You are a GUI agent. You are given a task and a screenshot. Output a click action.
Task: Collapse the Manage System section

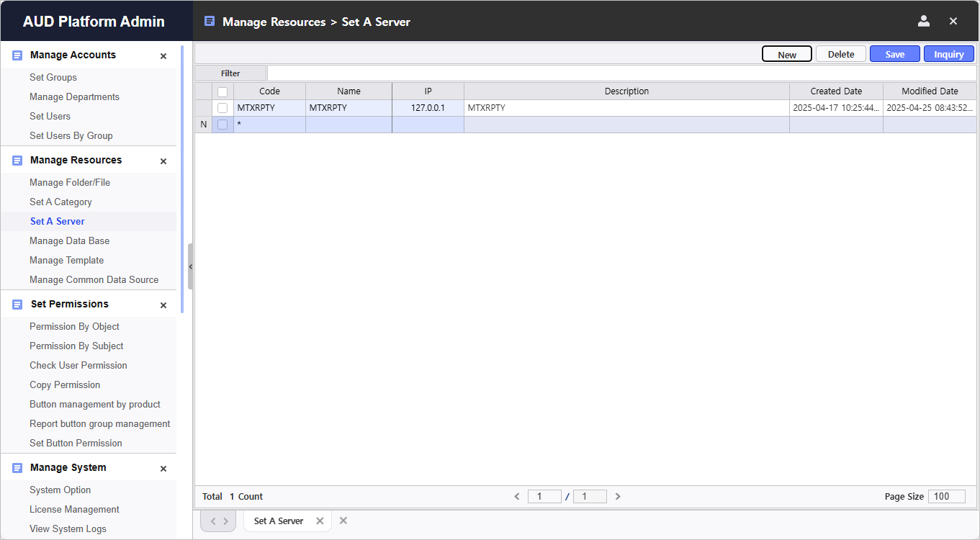tap(163, 469)
